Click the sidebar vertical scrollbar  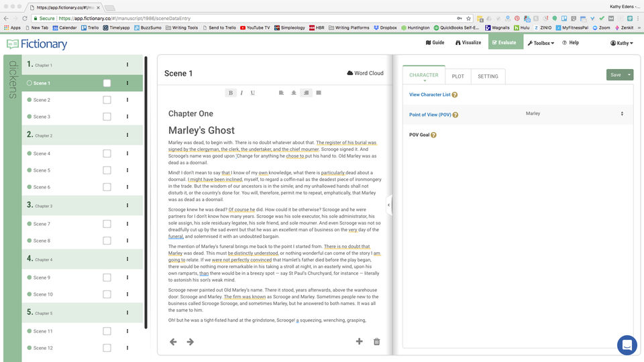click(x=146, y=192)
